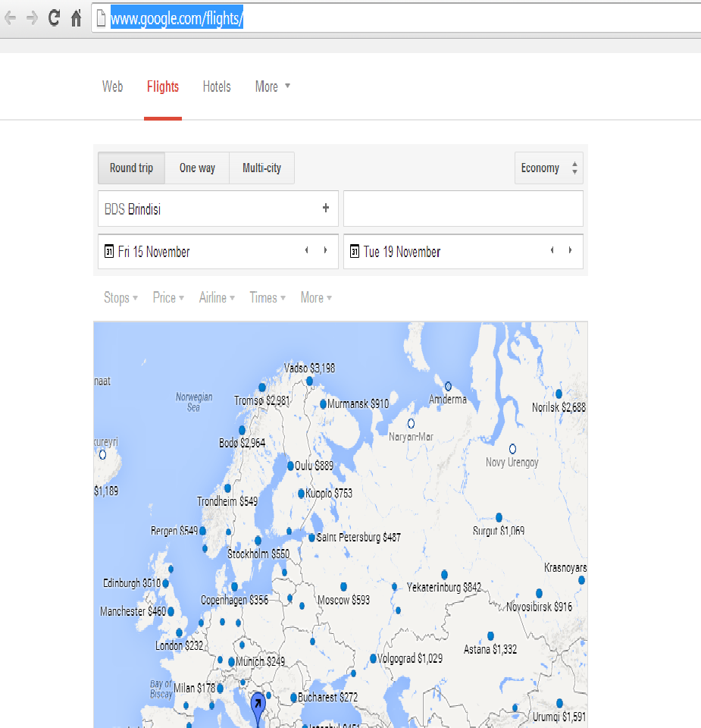Go back using the browser back arrow
Viewport: 701px width, 728px height.
click(10, 18)
